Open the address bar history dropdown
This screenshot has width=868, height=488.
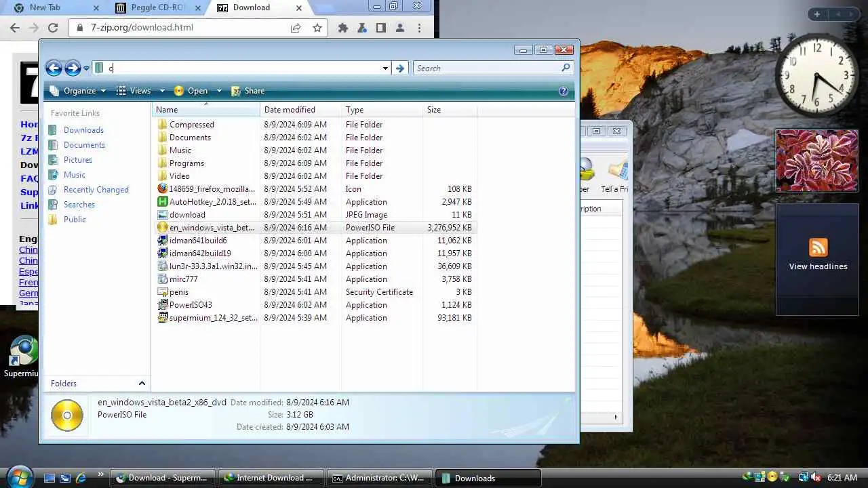point(385,68)
